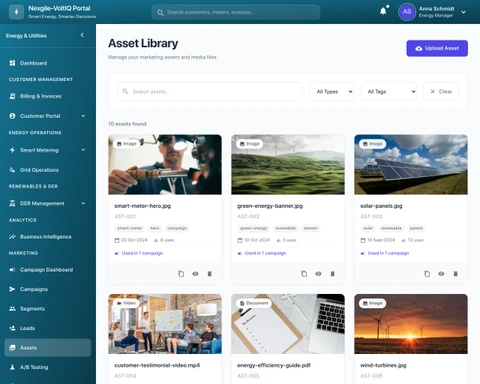The image size is (480, 384).
Task: Open Dashboard in the sidebar
Action: point(48,63)
